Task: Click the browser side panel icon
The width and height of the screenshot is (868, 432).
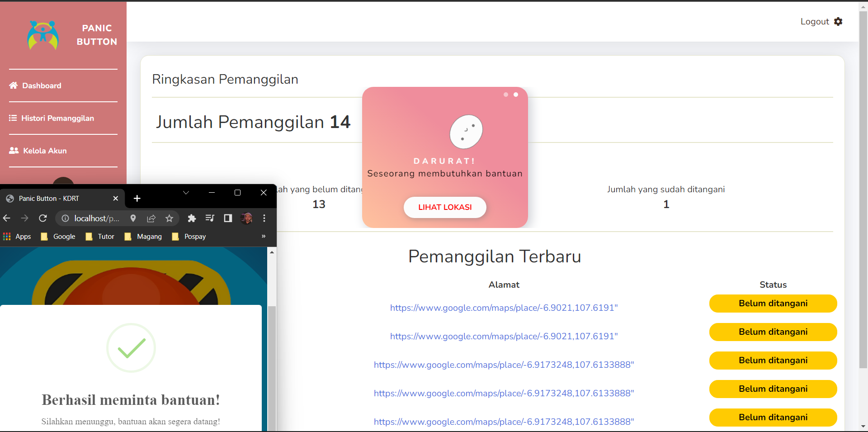Action: coord(228,218)
